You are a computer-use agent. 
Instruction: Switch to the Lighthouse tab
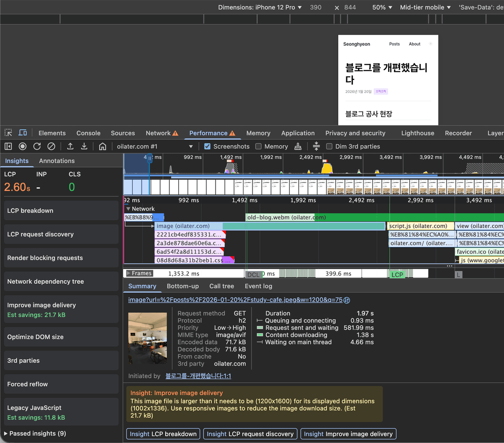(x=418, y=133)
